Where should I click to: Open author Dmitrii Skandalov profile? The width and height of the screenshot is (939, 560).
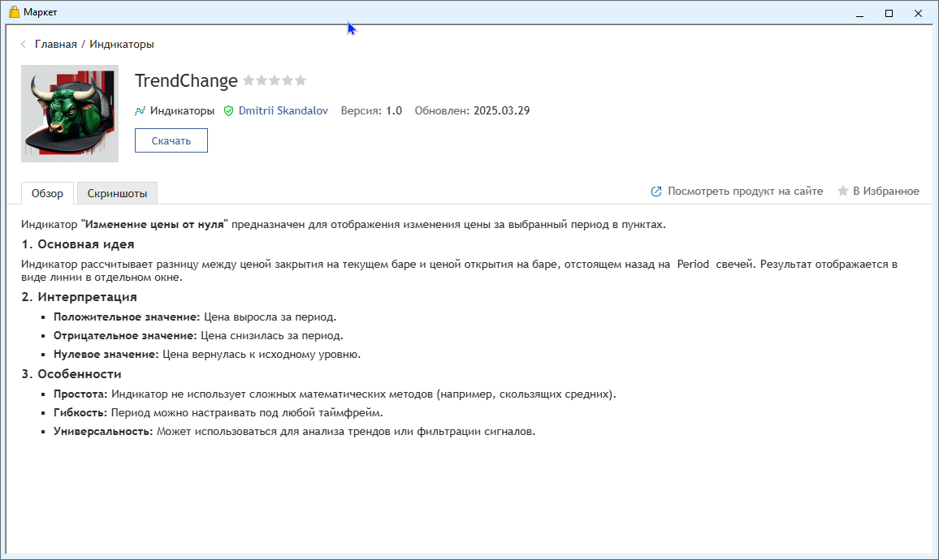click(x=283, y=110)
